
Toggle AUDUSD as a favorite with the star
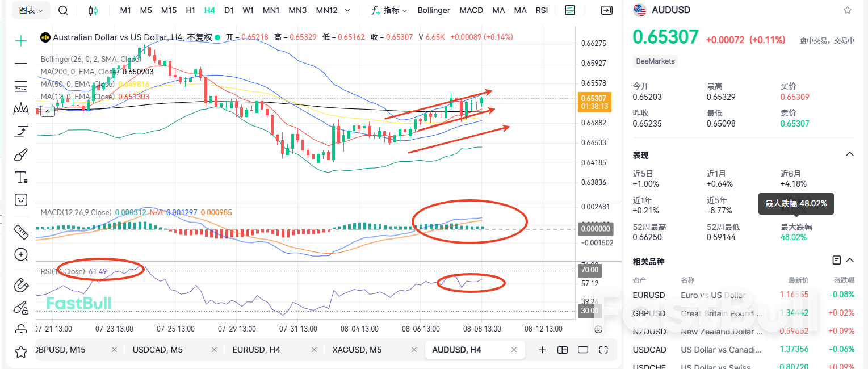(x=849, y=10)
